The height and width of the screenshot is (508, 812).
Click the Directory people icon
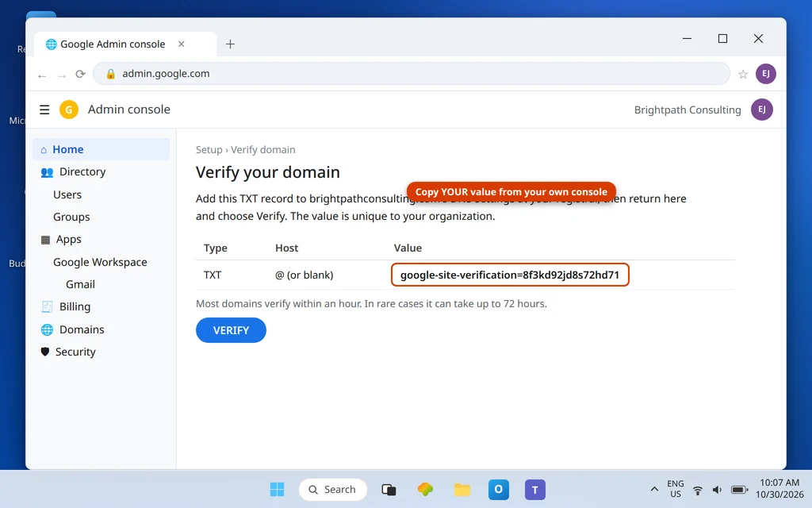point(47,172)
